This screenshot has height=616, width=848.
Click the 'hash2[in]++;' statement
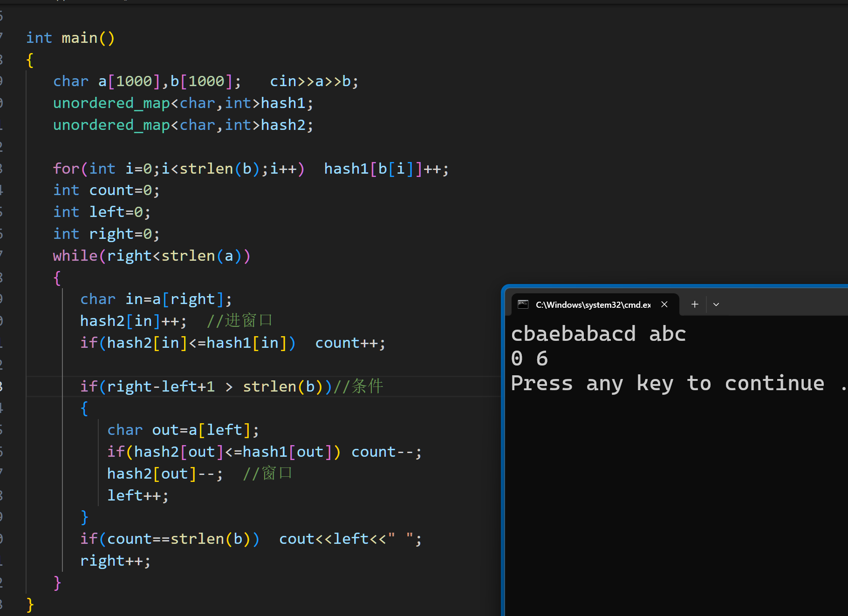point(133,321)
